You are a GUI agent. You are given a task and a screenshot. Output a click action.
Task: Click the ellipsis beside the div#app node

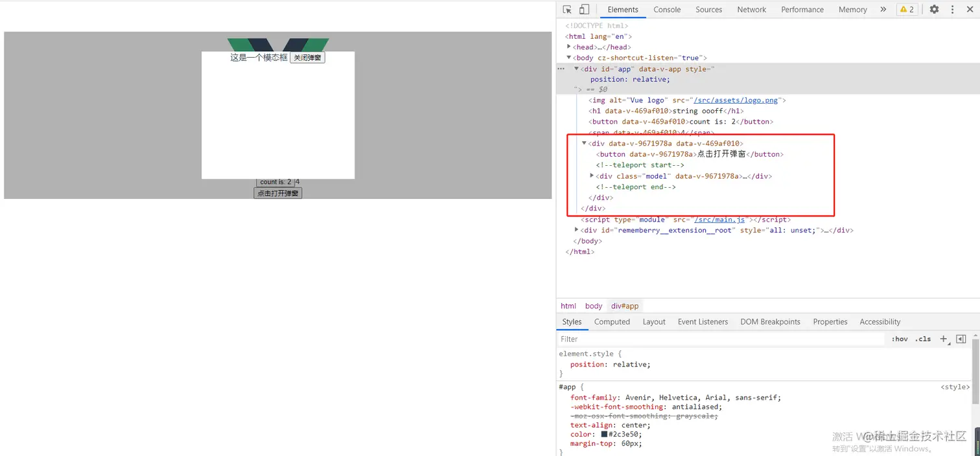pos(561,69)
